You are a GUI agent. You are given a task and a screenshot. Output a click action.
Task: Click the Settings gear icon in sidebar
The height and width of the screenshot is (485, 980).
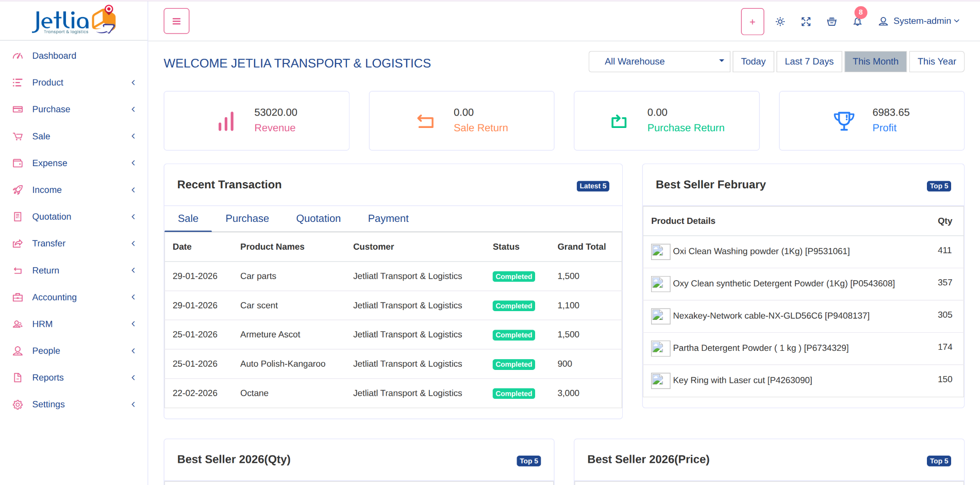18,404
